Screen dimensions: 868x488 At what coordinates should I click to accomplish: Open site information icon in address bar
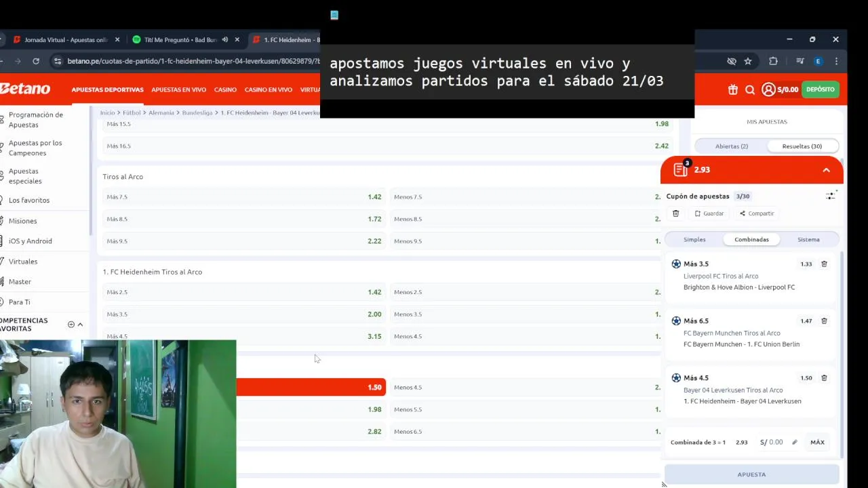click(x=57, y=61)
